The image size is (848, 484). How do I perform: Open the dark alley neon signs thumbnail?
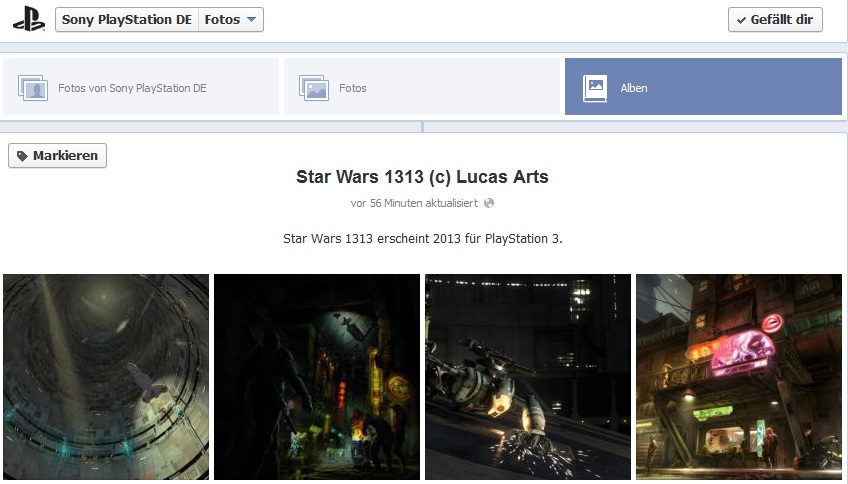317,377
